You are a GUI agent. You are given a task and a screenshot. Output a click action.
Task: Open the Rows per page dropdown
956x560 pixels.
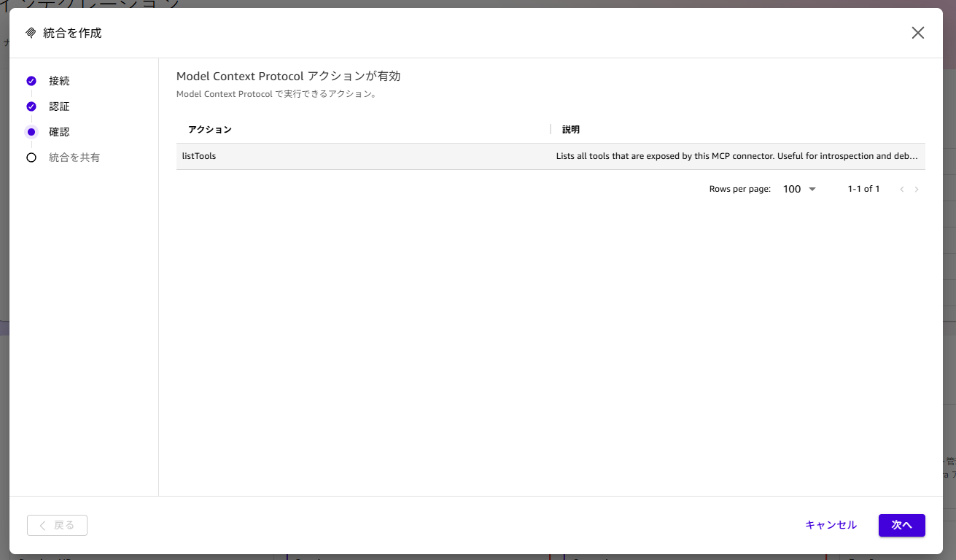(x=799, y=189)
